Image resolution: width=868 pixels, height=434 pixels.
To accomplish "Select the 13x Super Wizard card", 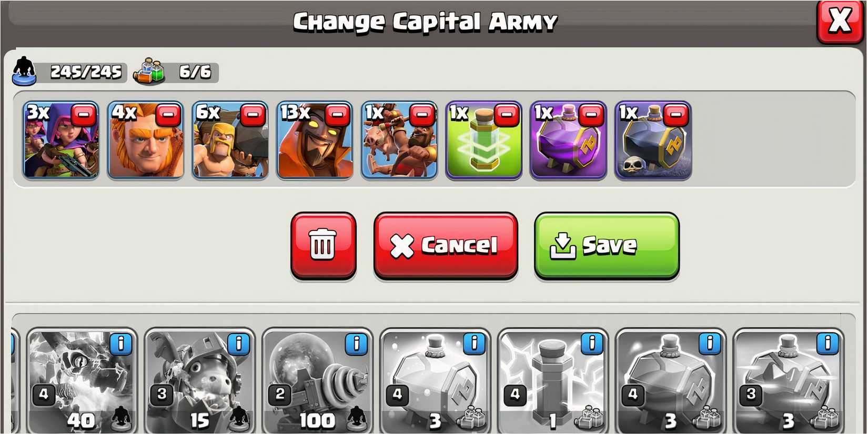I will click(315, 140).
